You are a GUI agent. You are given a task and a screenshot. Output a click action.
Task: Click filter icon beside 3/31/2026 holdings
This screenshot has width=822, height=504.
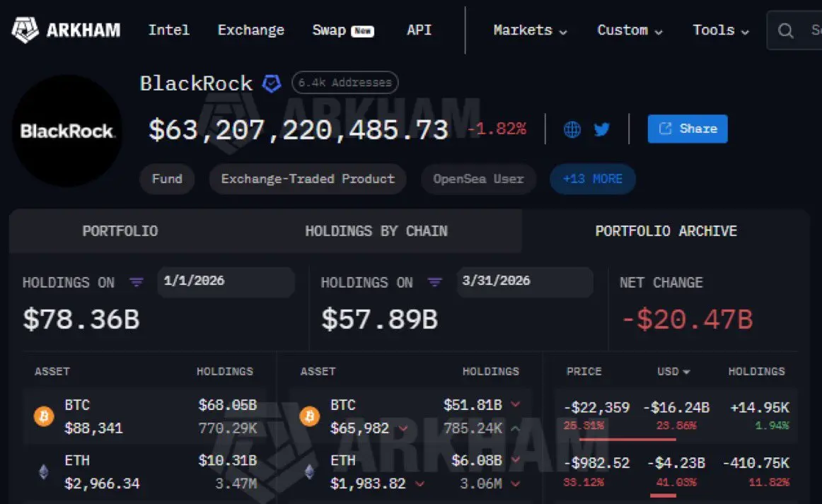(434, 282)
